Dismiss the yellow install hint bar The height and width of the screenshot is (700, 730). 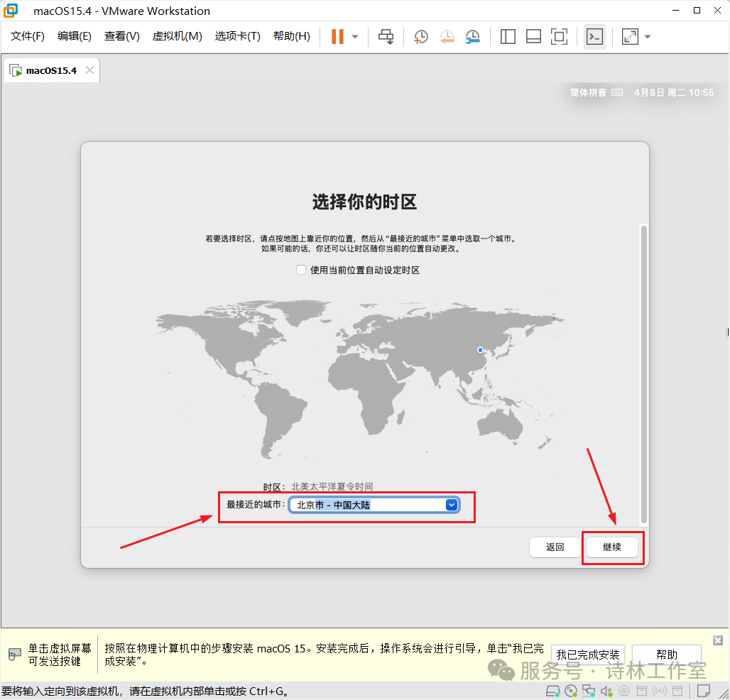pyautogui.click(x=718, y=640)
